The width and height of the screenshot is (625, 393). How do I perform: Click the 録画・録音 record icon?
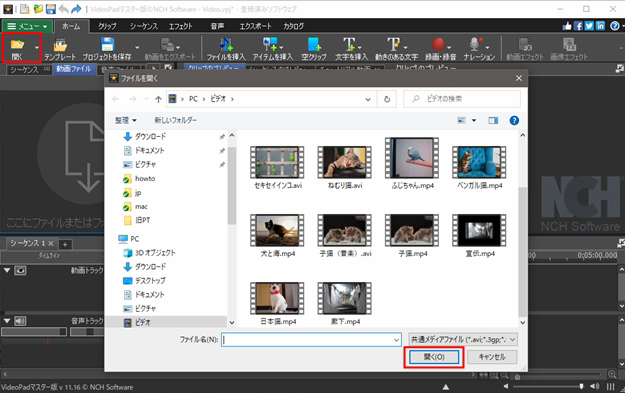click(440, 49)
